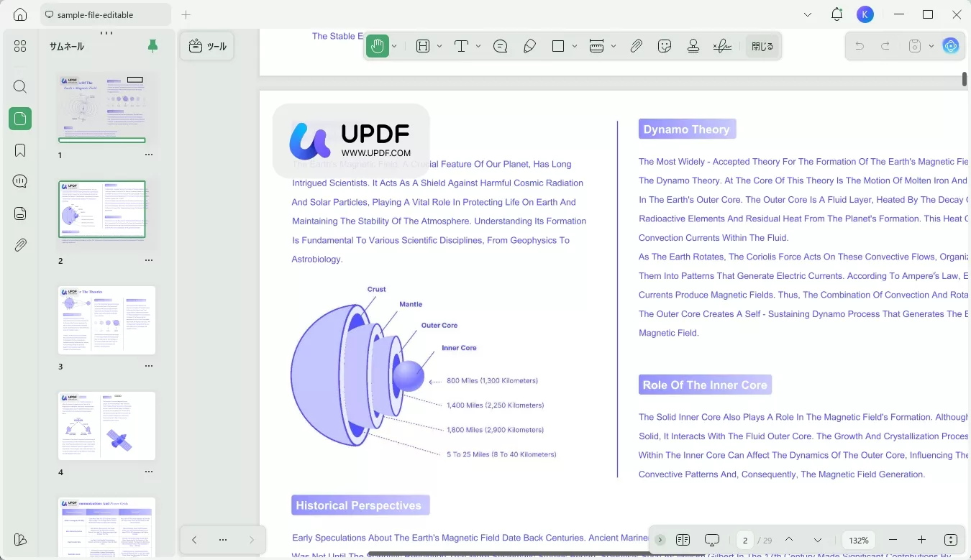Open the ツール menu
Screen dimensions: 971x560
(207, 45)
